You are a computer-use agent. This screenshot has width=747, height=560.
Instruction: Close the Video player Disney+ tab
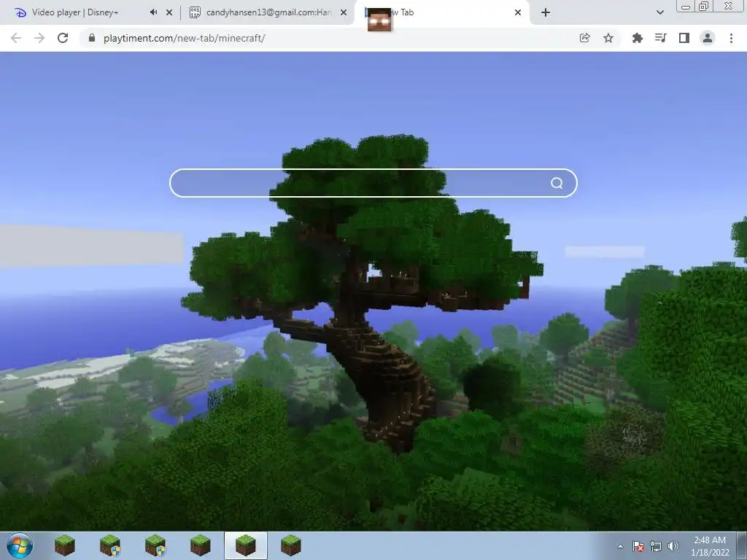click(169, 12)
